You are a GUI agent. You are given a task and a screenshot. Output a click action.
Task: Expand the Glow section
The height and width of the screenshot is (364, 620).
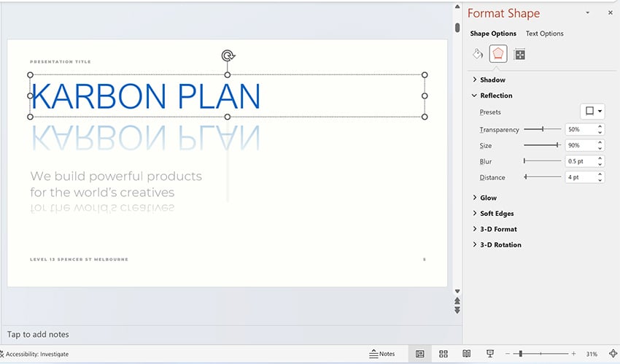(x=488, y=198)
